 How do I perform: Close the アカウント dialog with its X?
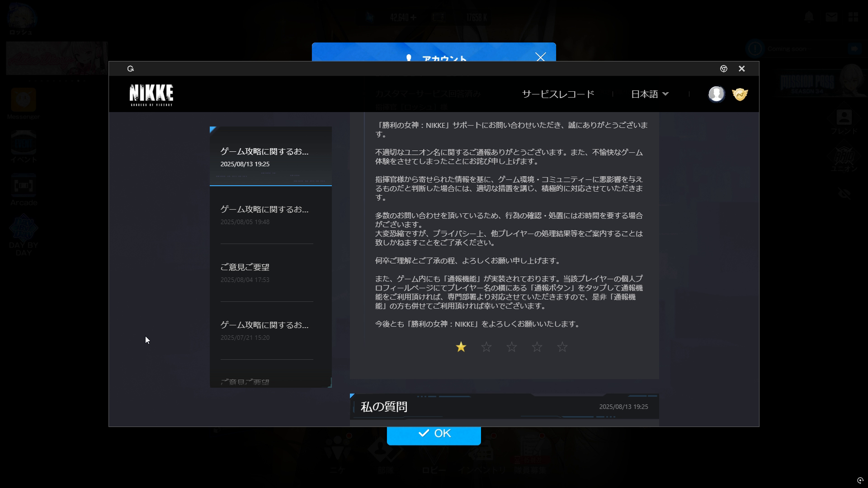pyautogui.click(x=540, y=57)
